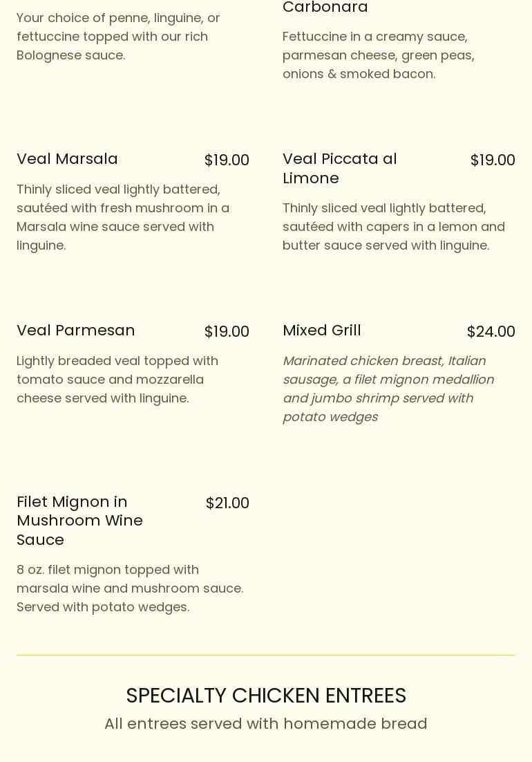
Task: Click the homemade bread subtitle text
Action: coord(266,723)
